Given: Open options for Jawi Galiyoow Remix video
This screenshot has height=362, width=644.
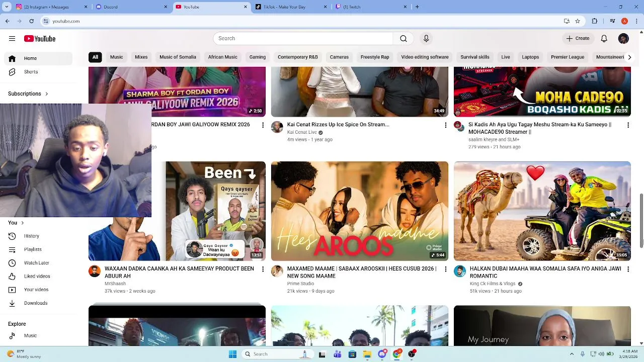Looking at the screenshot, I should pos(263,125).
